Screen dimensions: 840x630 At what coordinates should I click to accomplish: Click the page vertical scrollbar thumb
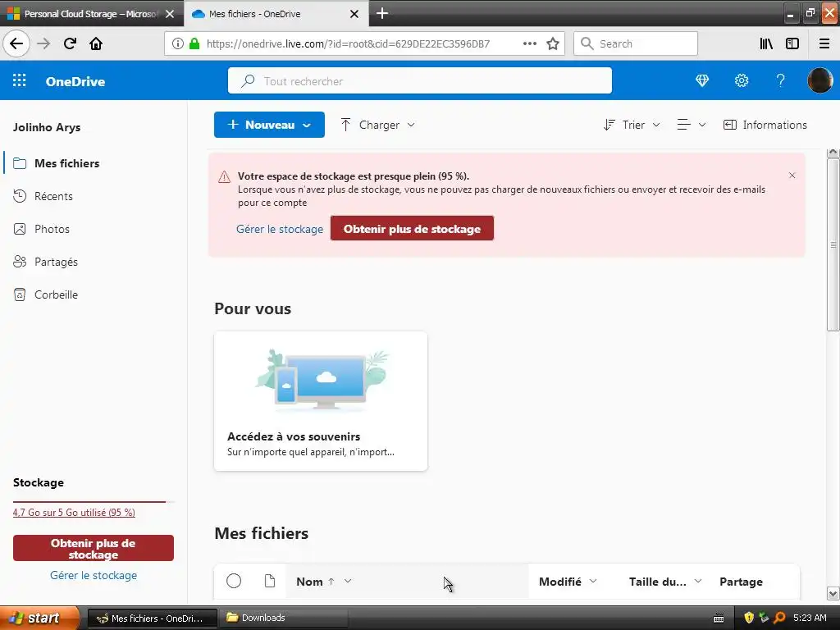pyautogui.click(x=833, y=244)
